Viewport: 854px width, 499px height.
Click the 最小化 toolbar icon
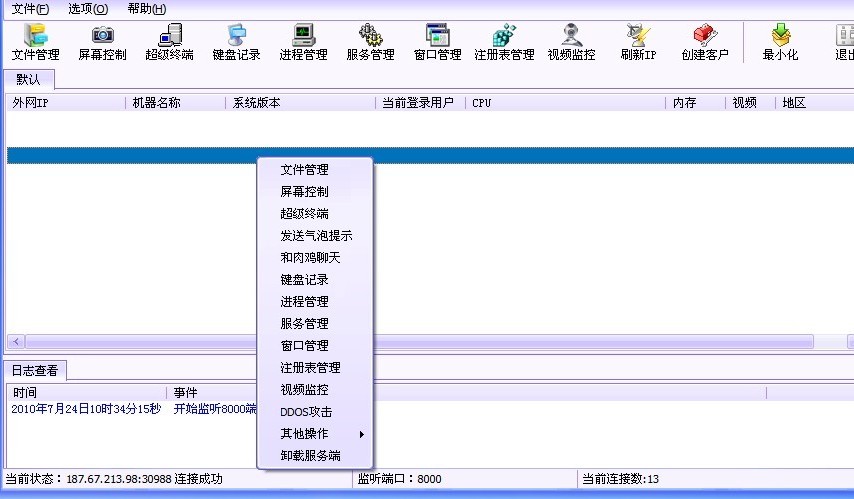tap(780, 42)
